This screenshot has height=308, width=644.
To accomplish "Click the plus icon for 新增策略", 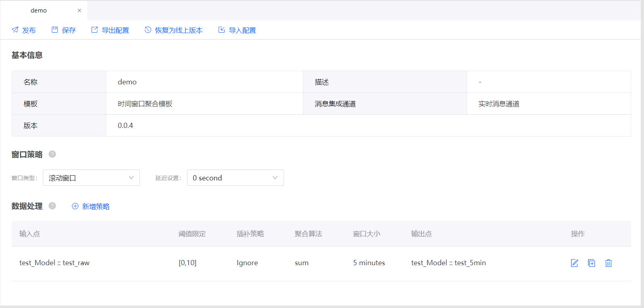I will point(75,206).
